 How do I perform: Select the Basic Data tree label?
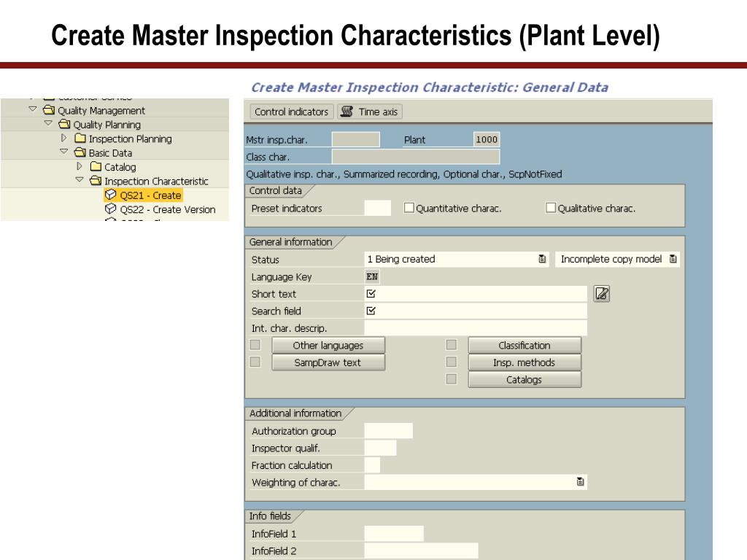tap(111, 153)
